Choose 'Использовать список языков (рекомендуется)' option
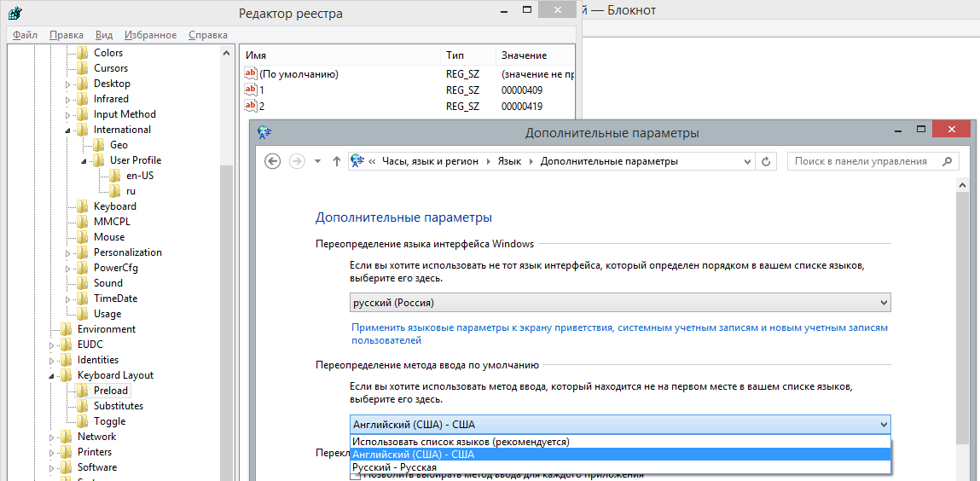This screenshot has height=481, width=980. point(620,442)
